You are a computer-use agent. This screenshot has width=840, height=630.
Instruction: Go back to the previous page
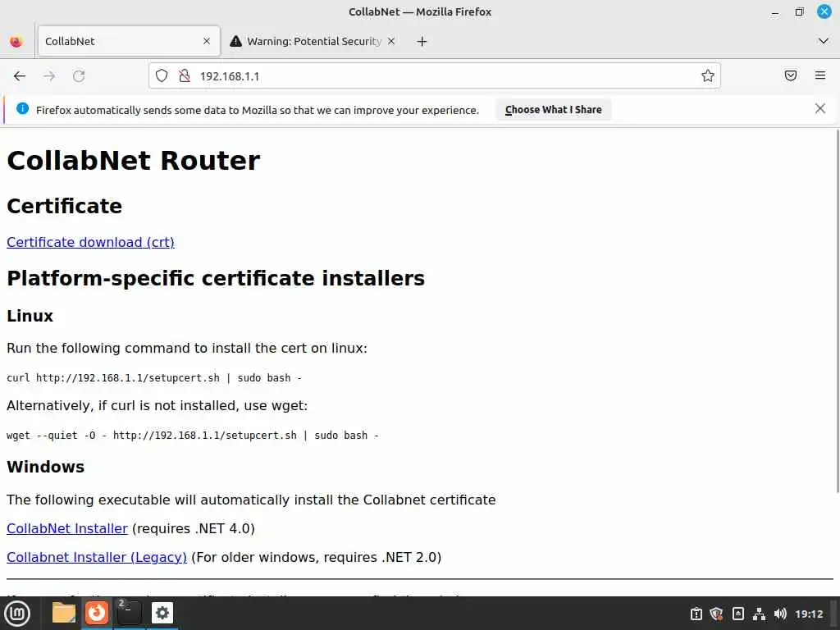(20, 76)
